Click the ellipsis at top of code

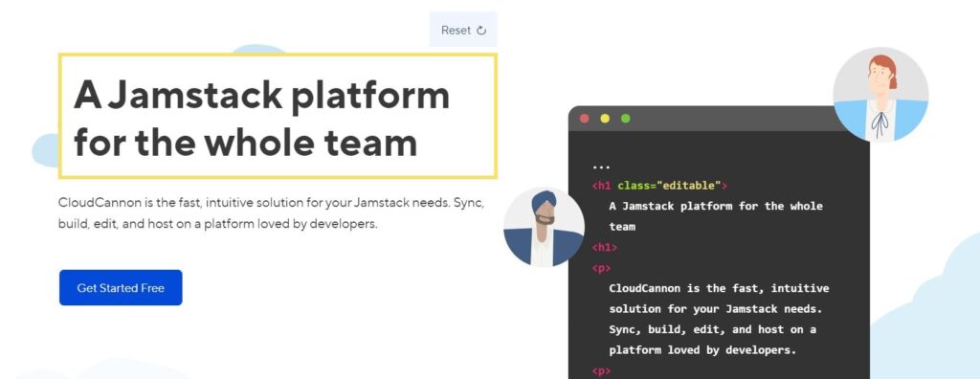coord(601,167)
